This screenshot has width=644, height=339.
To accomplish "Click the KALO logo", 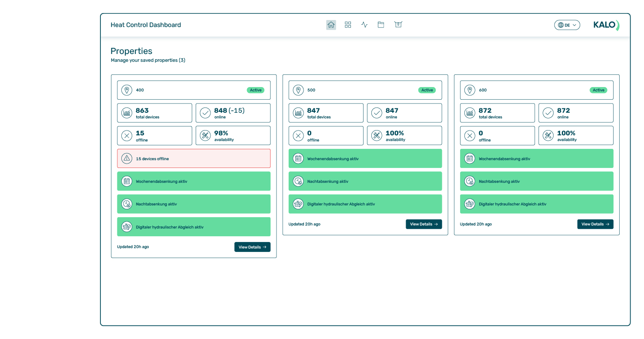I will coord(606,25).
